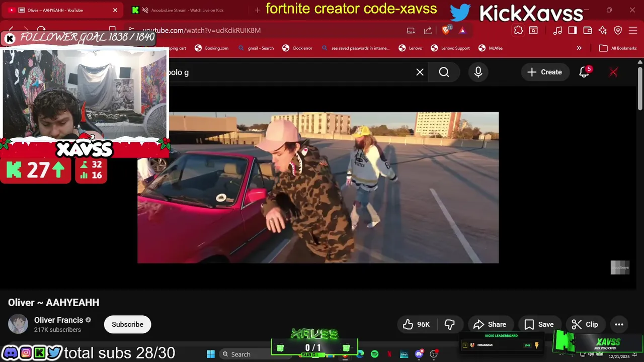
Task: Open the Brave VPN shield icon
Action: [618, 30]
